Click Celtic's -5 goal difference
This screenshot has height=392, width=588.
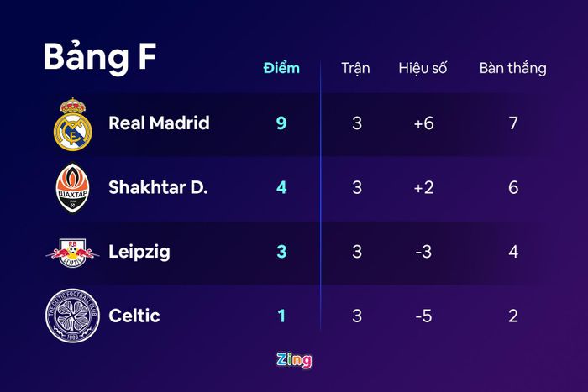pos(423,316)
